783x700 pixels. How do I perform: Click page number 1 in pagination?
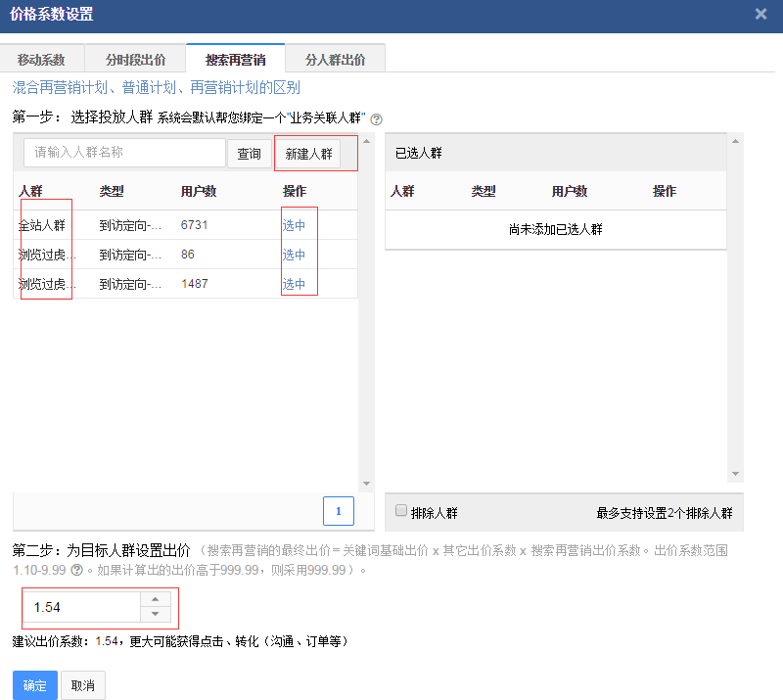coord(338,510)
